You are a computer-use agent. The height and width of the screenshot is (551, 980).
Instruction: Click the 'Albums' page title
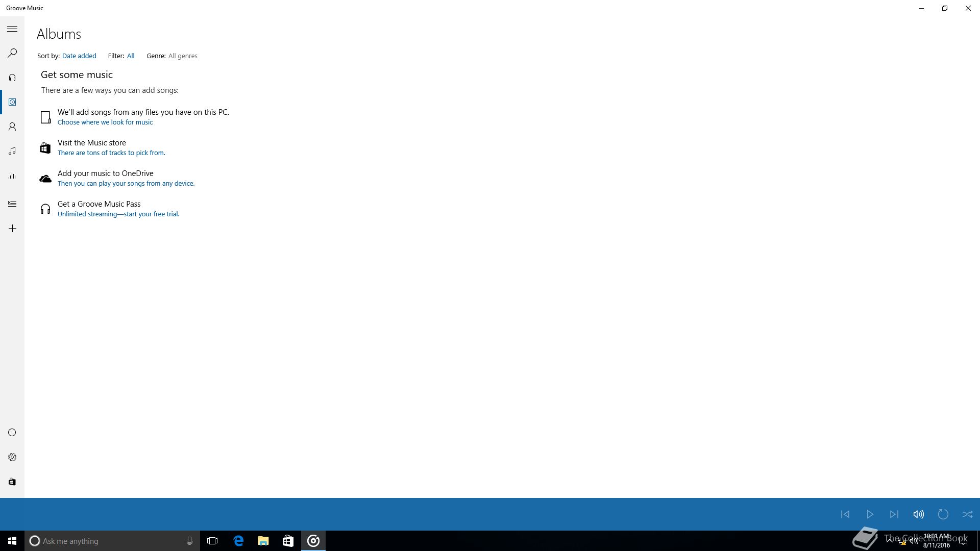pyautogui.click(x=59, y=34)
